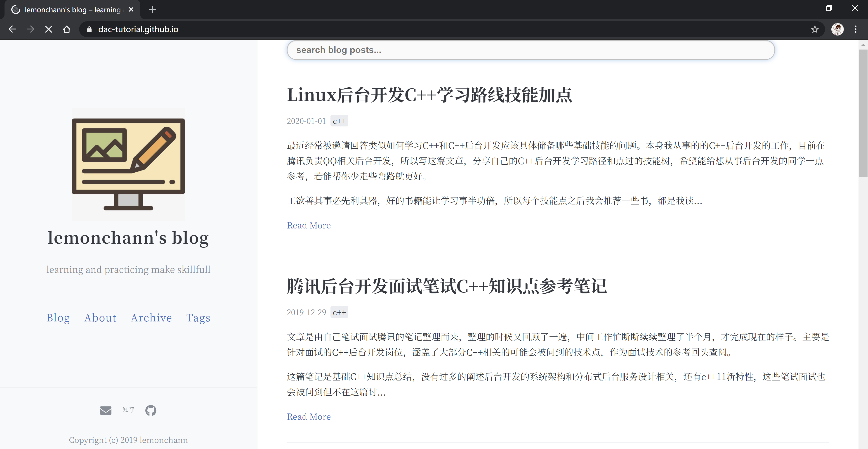The height and width of the screenshot is (449, 868).
Task: Click the tagline learning and practicing make skillfull
Action: click(x=128, y=269)
